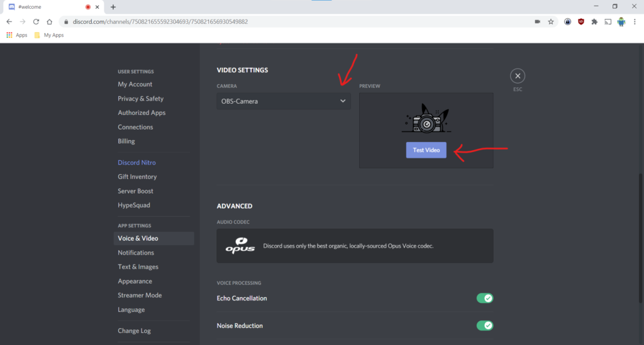The height and width of the screenshot is (345, 644).
Task: Click the Opus codec logo
Action: point(240,246)
